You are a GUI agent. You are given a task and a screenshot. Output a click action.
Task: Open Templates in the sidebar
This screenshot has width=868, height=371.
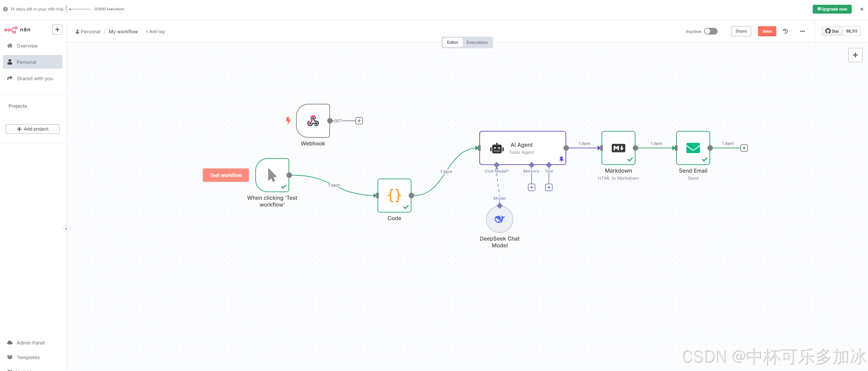pos(28,357)
